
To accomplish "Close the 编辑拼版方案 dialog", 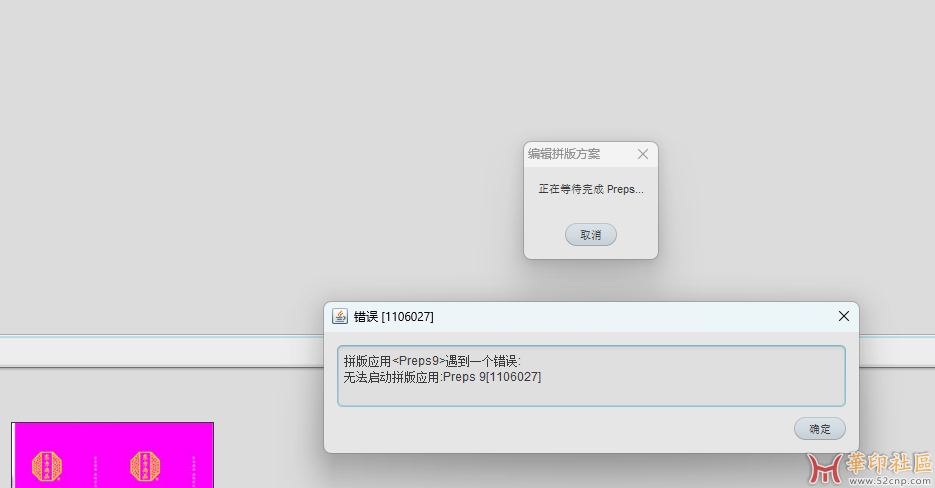I will (642, 154).
